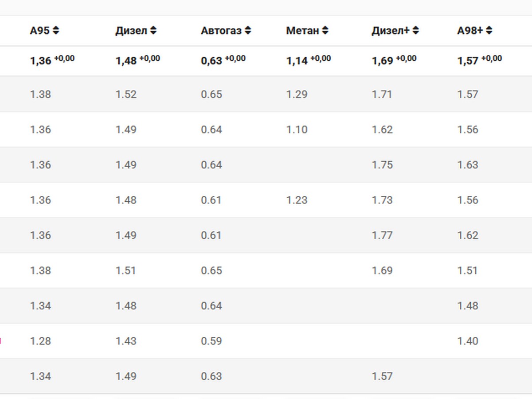Click sort icon next to Метан
The width and height of the screenshot is (532, 399).
click(325, 31)
